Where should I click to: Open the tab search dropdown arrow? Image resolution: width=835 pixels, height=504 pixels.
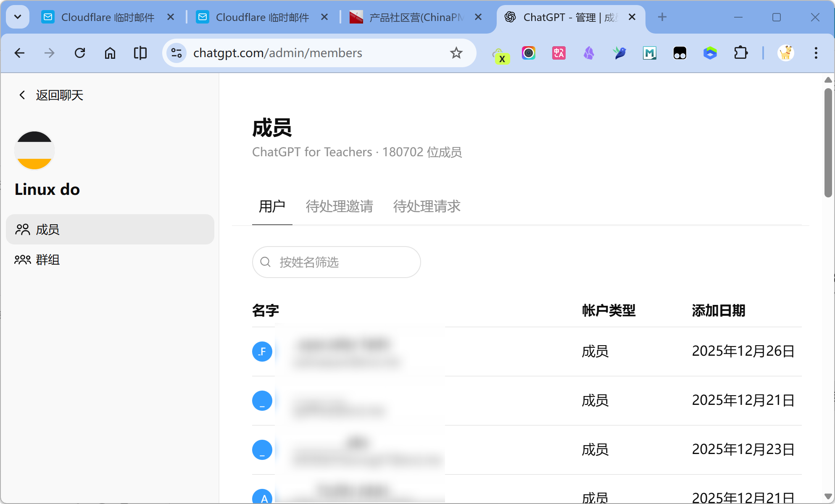pyautogui.click(x=18, y=17)
